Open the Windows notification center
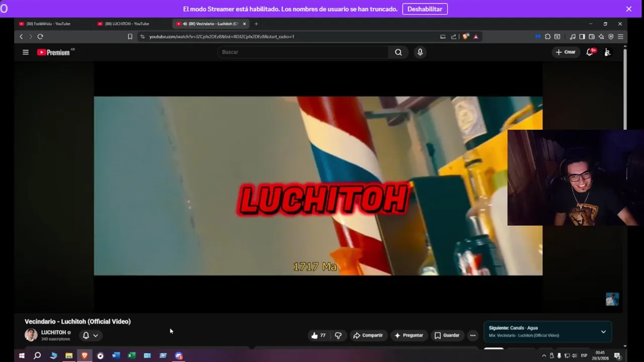This screenshot has width=644, height=362. (x=617, y=355)
